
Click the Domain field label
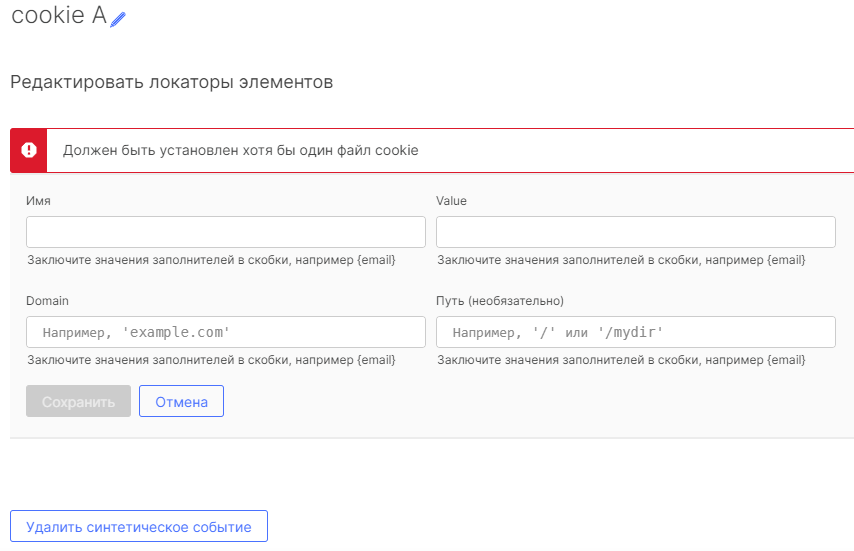[47, 301]
